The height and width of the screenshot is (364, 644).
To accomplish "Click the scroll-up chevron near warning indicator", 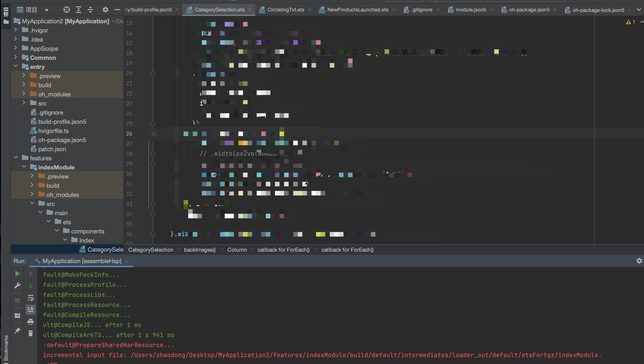I will [641, 22].
